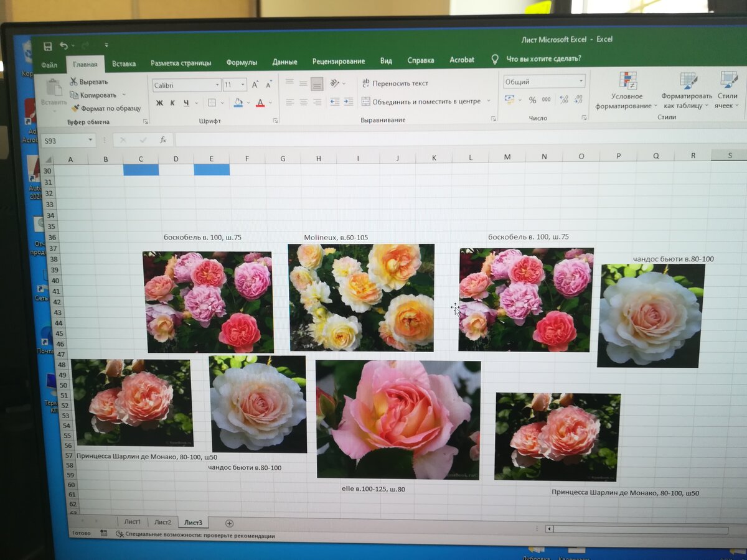Open Customize Quick Access Toolbar dropdown
Screen dimensions: 747x560
pyautogui.click(x=106, y=45)
